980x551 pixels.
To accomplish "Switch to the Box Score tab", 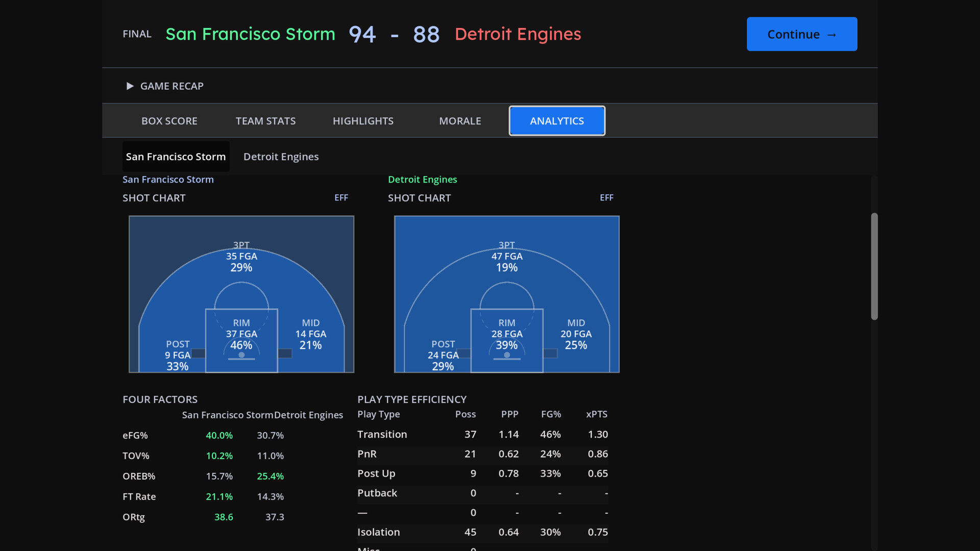I will [x=169, y=121].
